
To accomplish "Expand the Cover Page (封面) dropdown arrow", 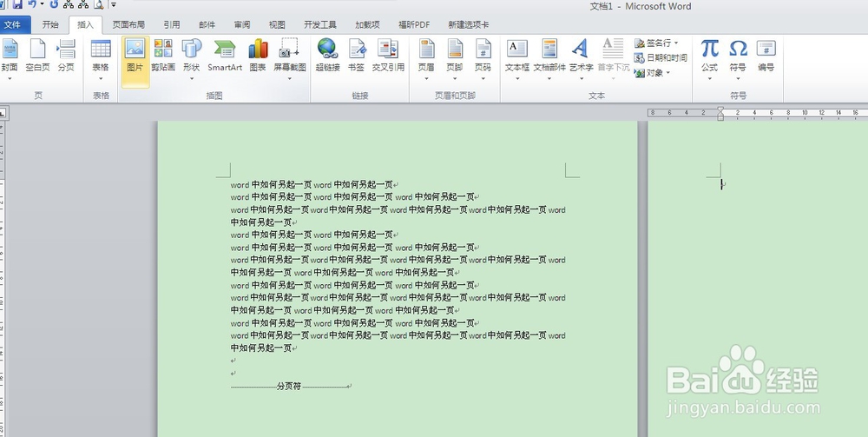I will click(x=9, y=79).
